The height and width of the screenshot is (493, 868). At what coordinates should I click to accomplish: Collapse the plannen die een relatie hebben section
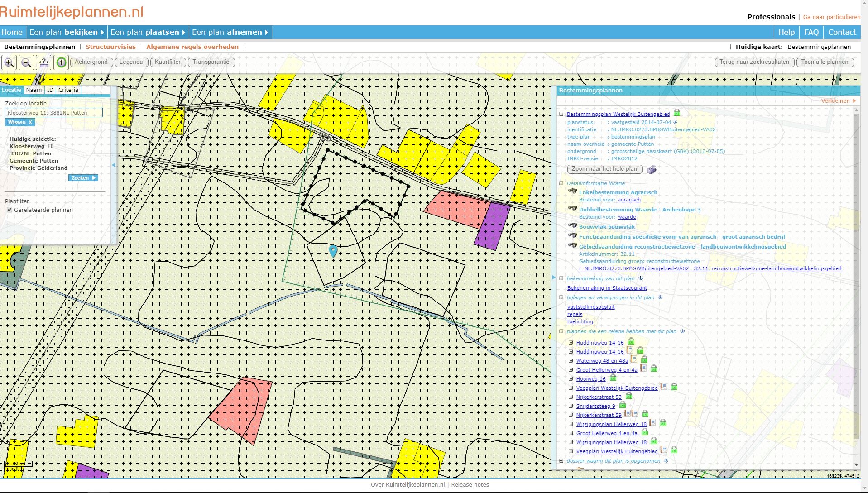click(x=562, y=331)
